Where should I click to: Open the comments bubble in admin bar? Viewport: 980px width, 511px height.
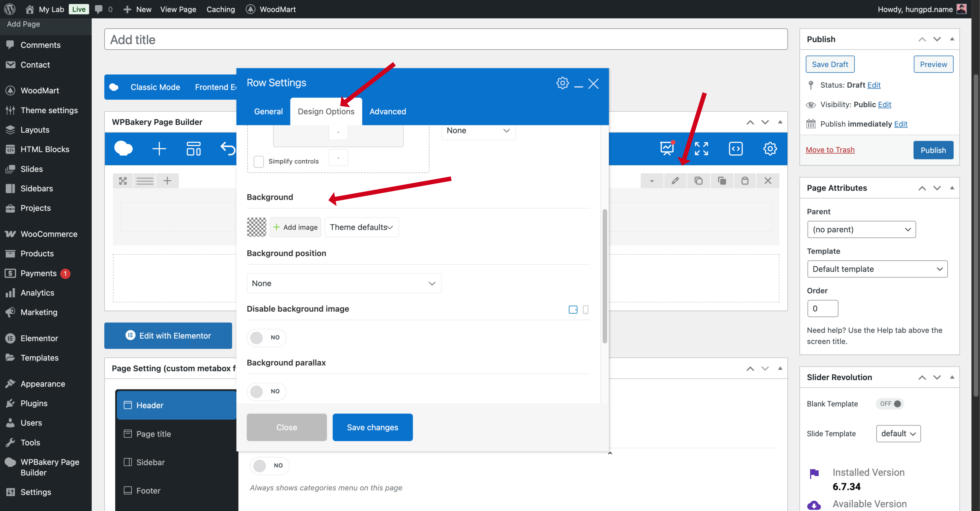(99, 9)
